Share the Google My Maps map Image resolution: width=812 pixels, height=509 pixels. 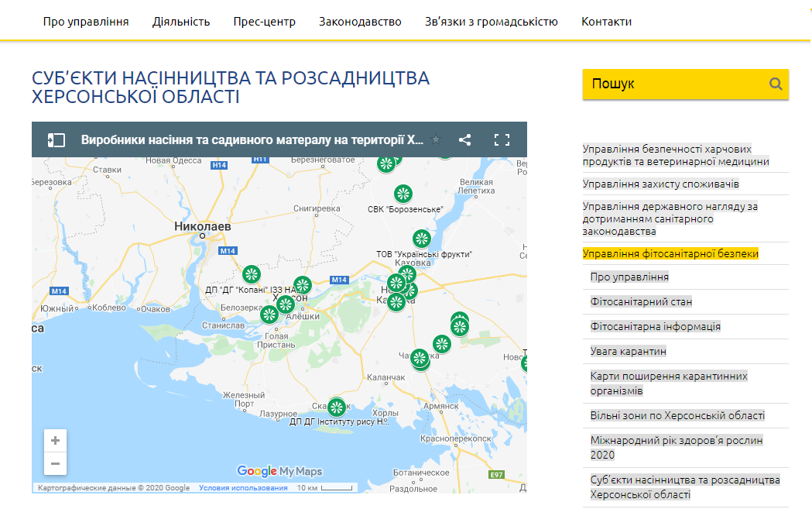coord(466,139)
